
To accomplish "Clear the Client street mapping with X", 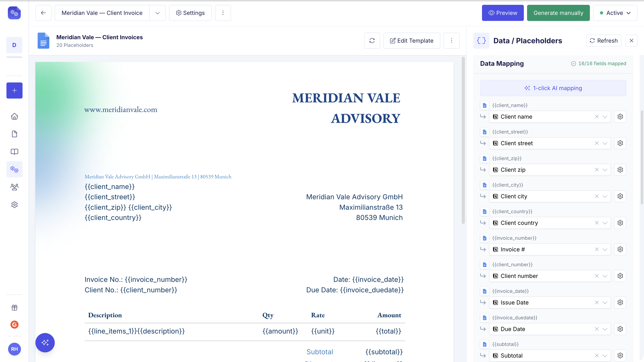I will (597, 143).
